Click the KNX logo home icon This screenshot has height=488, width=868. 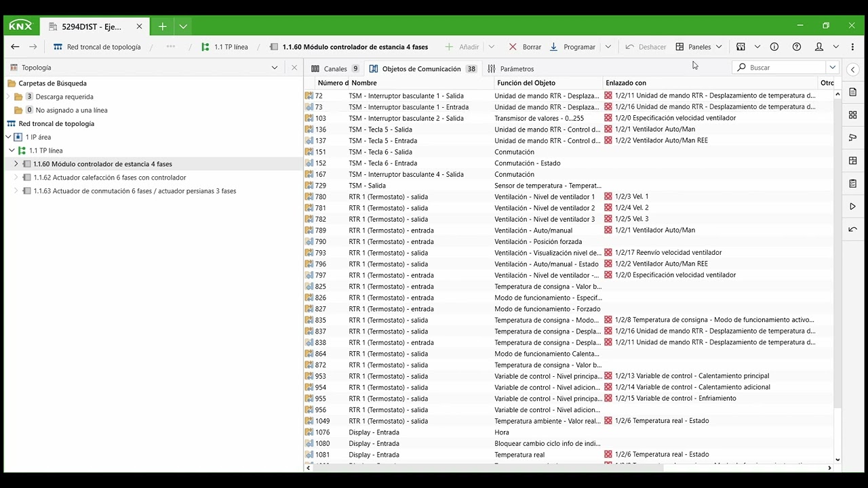(x=20, y=26)
